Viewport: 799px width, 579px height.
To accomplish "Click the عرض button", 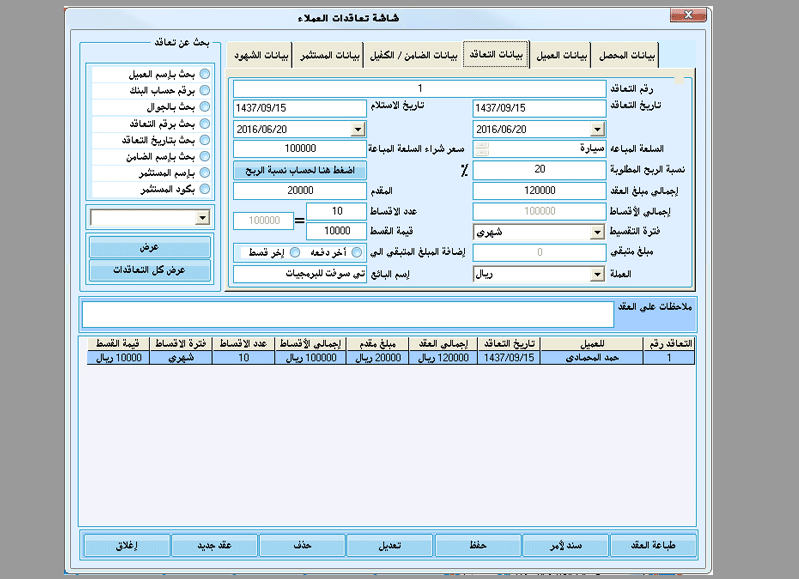I will (150, 247).
